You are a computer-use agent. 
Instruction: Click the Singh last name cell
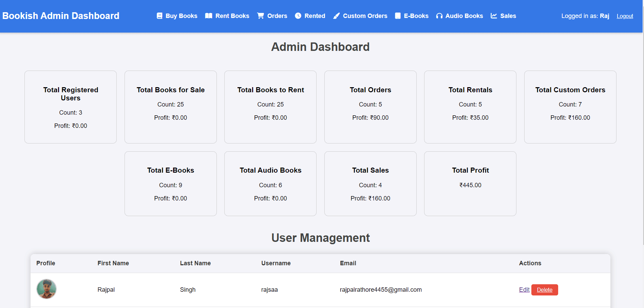click(x=188, y=290)
